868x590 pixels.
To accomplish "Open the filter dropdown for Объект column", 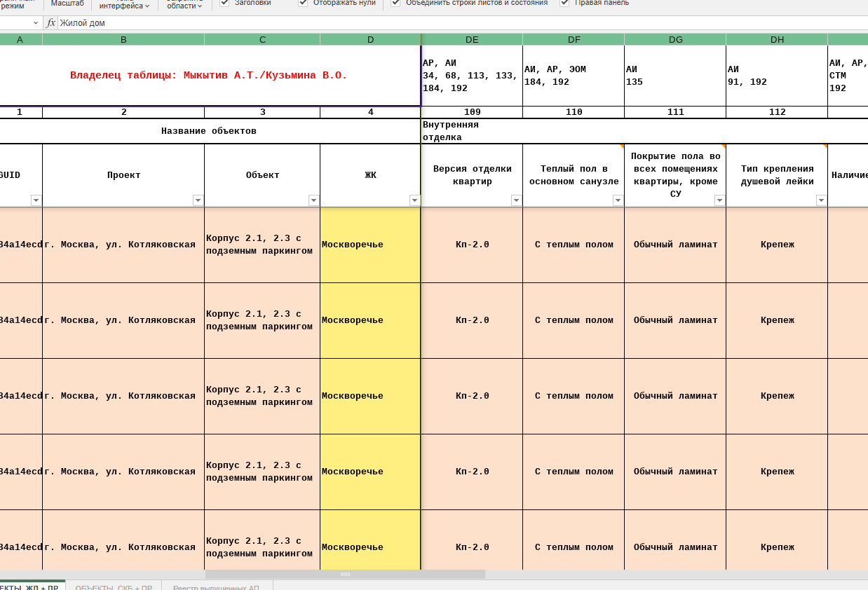I will click(313, 200).
